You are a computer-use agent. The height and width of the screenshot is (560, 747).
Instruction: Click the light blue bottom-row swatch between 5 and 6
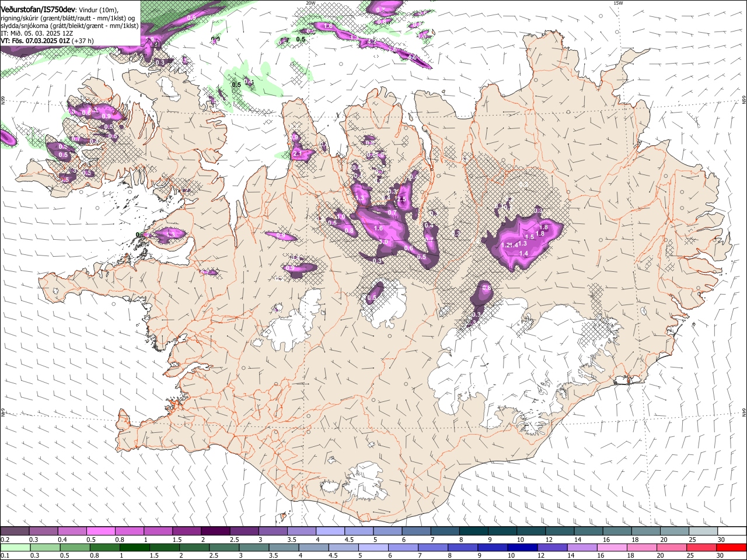(x=373, y=547)
